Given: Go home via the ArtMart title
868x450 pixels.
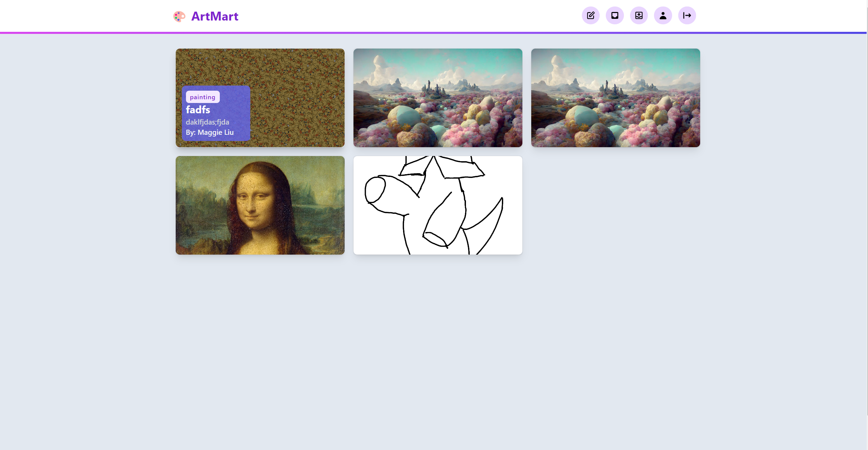Looking at the screenshot, I should click(215, 16).
